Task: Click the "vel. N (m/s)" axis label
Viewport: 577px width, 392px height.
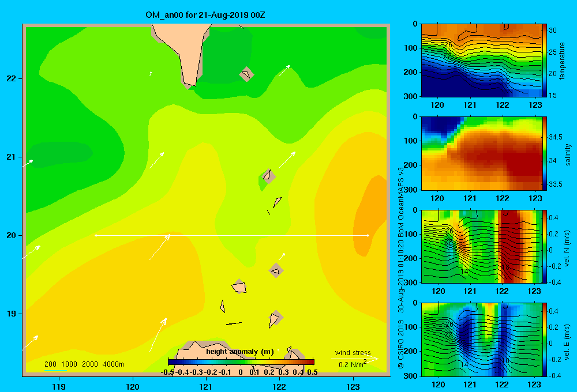Action: click(x=567, y=248)
